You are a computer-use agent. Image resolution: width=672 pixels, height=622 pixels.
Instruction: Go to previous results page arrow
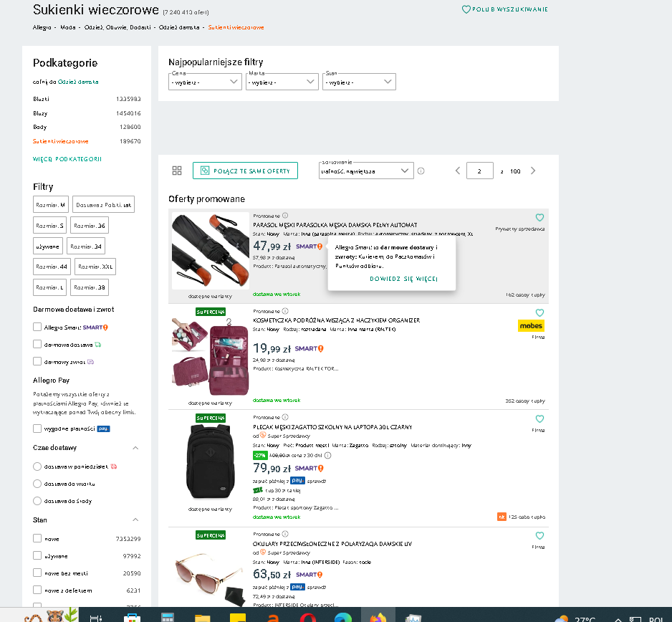458,171
